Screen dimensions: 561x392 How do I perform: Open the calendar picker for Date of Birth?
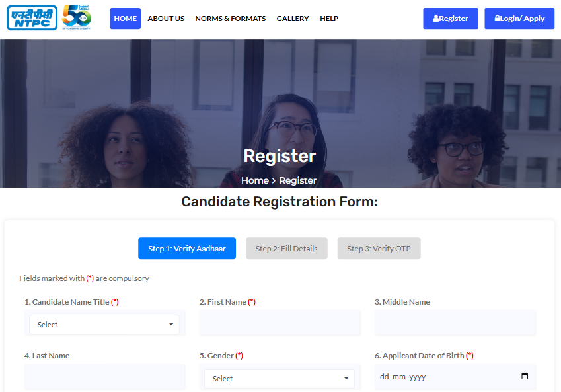coord(525,377)
